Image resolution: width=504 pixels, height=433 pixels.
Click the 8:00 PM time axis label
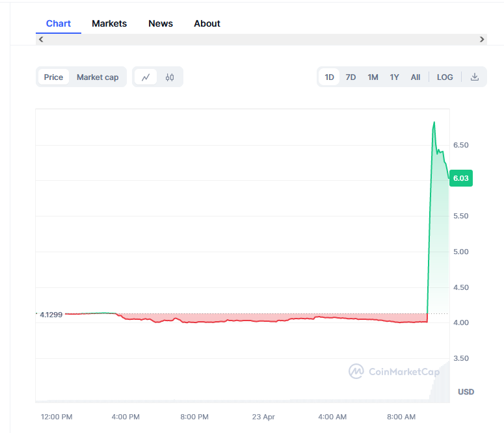tap(194, 417)
